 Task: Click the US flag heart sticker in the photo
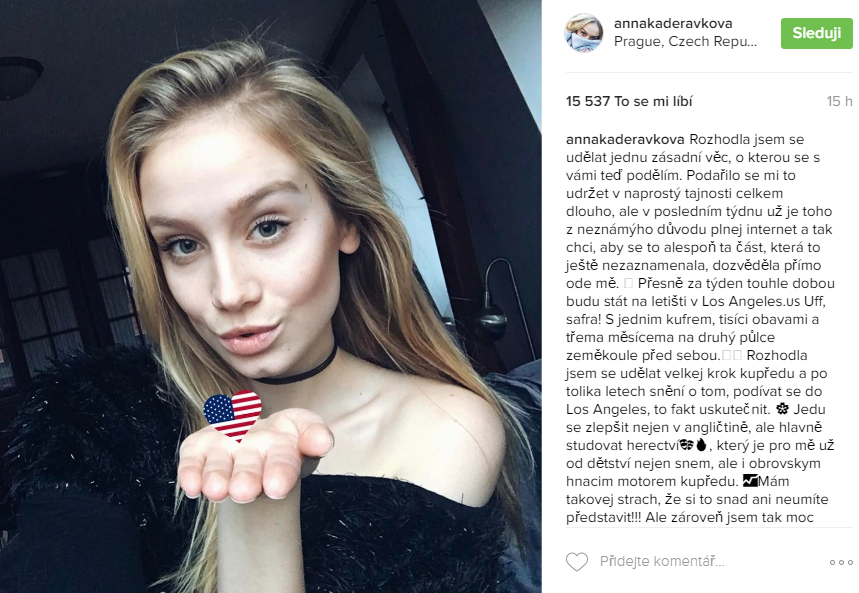(233, 415)
